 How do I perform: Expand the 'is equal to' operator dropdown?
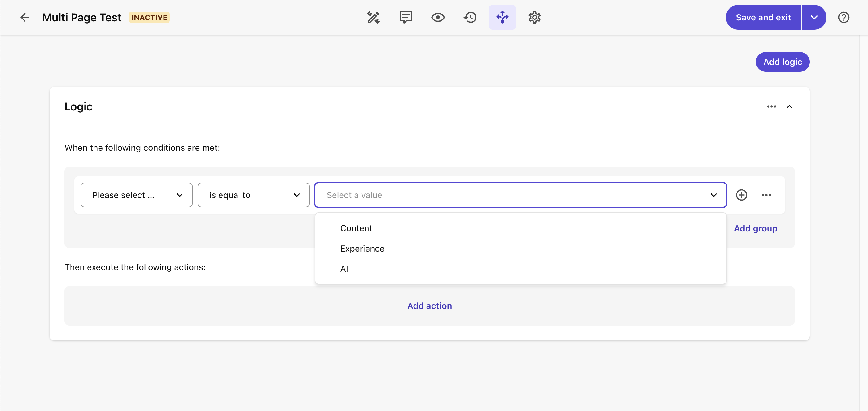coord(253,194)
